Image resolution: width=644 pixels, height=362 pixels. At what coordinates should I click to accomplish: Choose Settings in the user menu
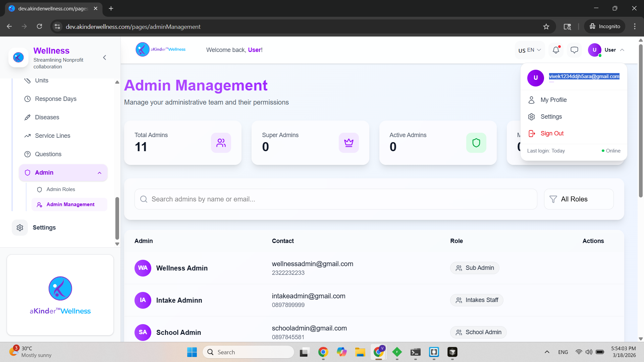point(551,117)
